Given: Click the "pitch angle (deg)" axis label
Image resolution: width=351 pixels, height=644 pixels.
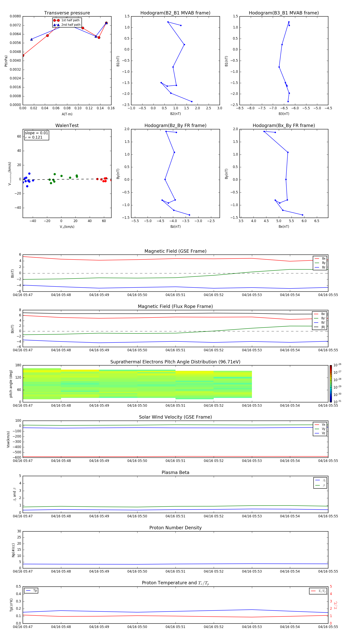Looking at the screenshot, I should click(11, 384).
